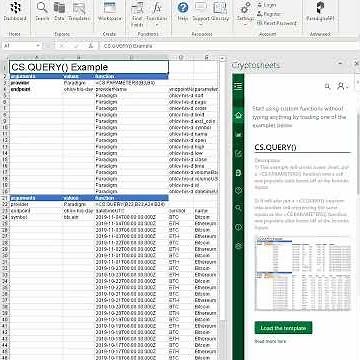Click the Insert Function fx button
Image resolution: width=360 pixels, height=360 pixels.
click(91, 46)
